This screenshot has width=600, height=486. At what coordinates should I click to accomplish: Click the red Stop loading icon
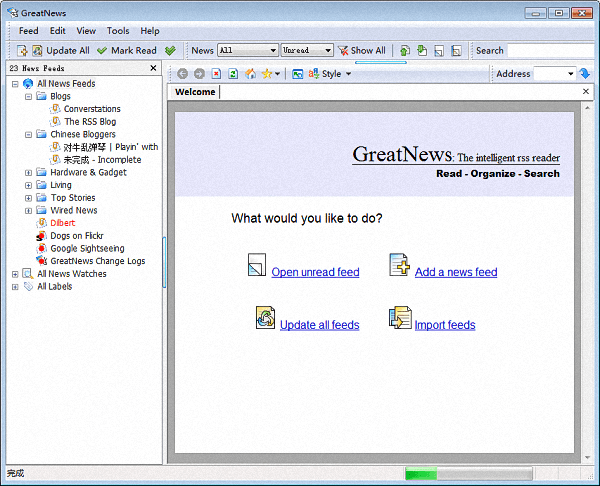216,74
